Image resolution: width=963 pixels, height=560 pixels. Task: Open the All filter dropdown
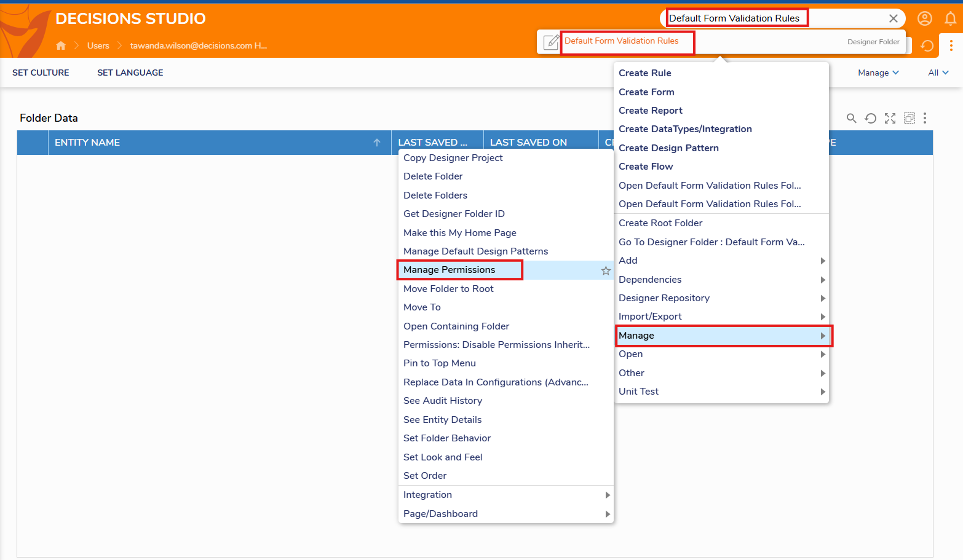pyautogui.click(x=938, y=73)
